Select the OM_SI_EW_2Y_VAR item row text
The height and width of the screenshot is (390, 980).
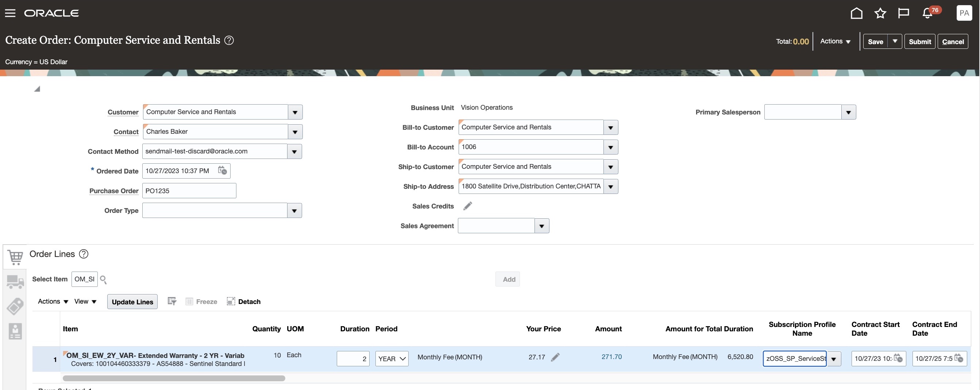point(155,355)
